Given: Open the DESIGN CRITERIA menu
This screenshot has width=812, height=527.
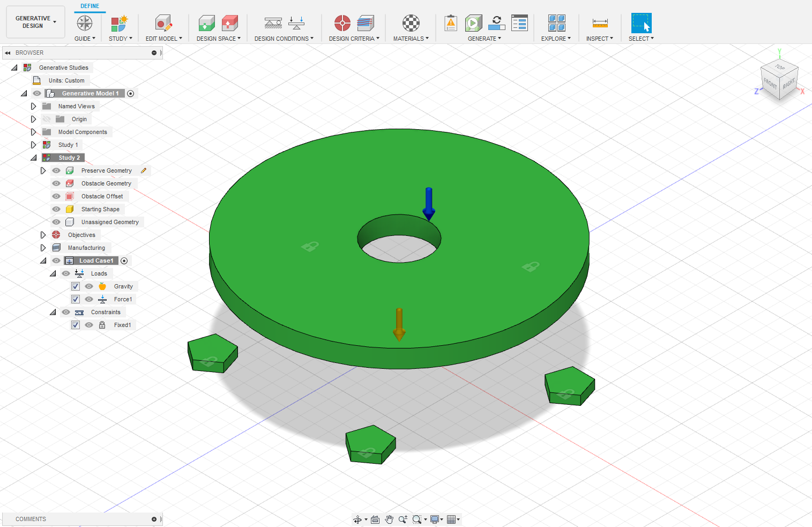Looking at the screenshot, I should pos(354,39).
